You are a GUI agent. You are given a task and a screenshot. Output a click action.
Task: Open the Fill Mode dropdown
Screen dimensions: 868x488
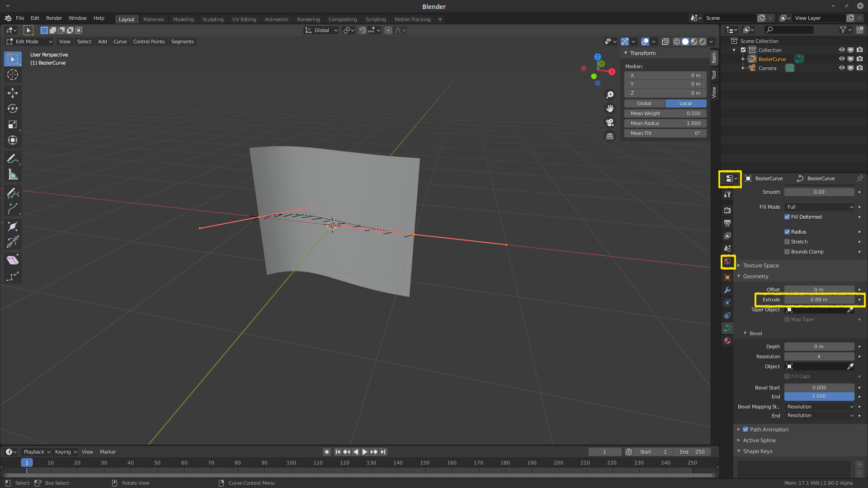tap(819, 207)
